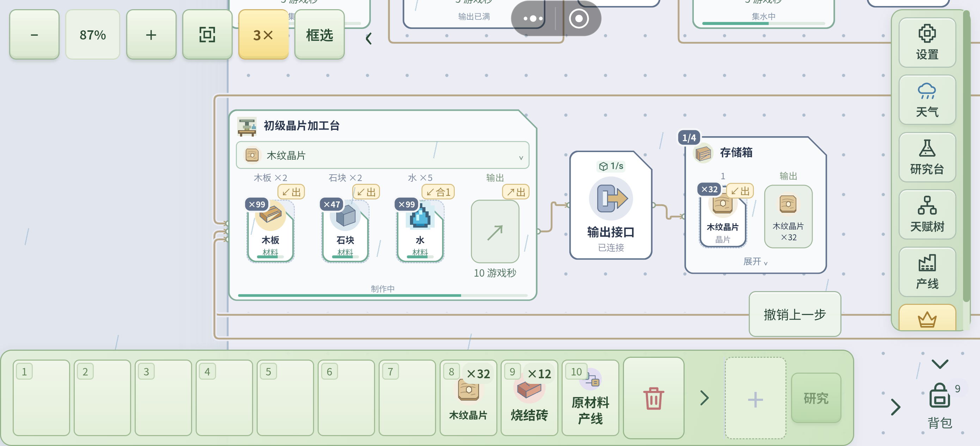Click the 初级晶片加工台 machine icon

pos(246,126)
